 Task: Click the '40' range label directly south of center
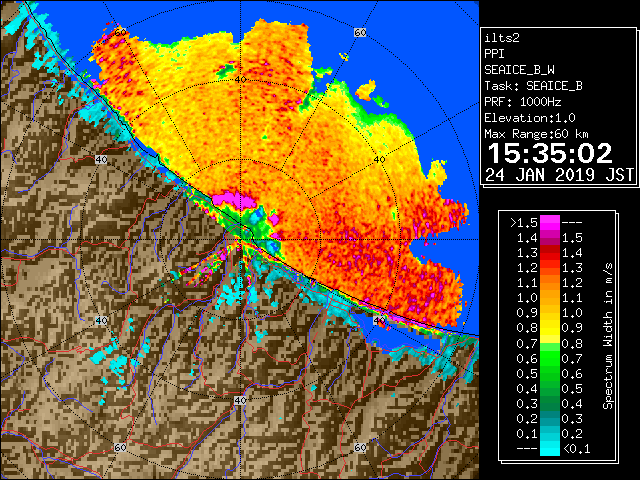coord(240,400)
